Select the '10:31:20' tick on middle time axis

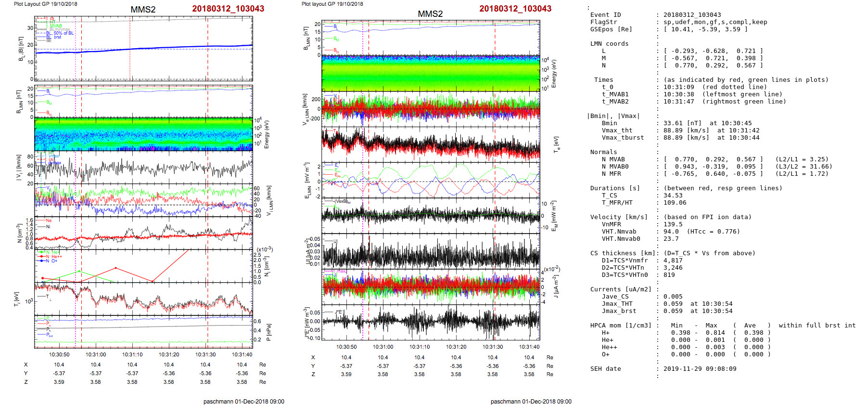[456, 347]
